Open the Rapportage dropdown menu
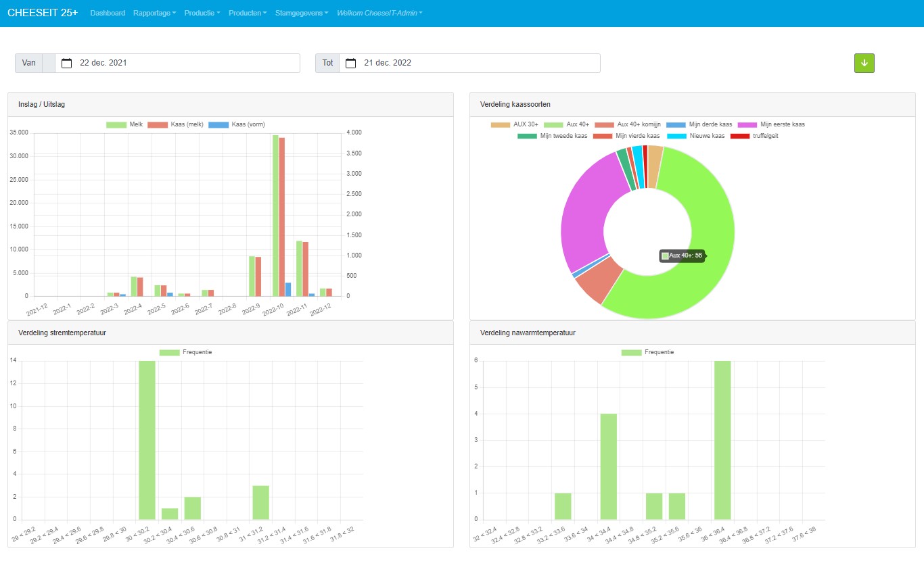The image size is (924, 586). pos(154,13)
